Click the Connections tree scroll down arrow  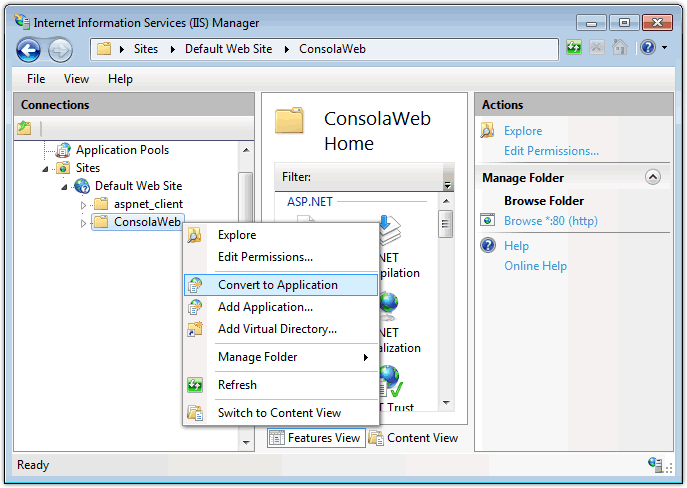click(x=246, y=442)
